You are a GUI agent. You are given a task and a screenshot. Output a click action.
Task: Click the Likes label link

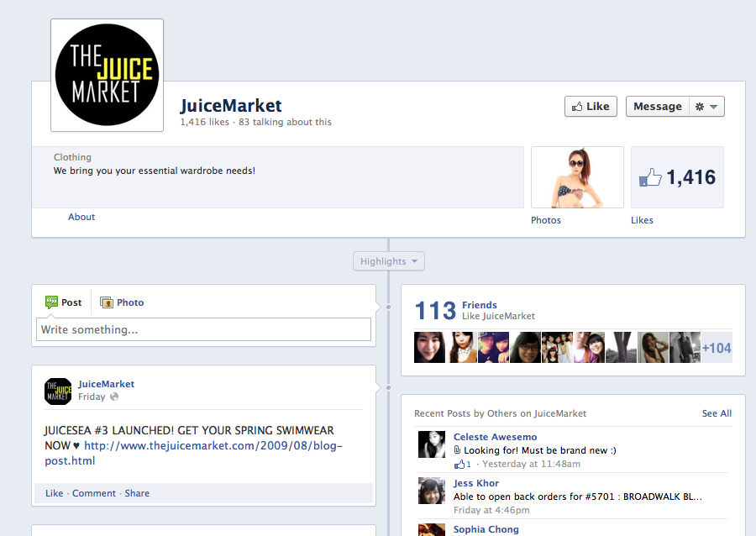coord(642,220)
